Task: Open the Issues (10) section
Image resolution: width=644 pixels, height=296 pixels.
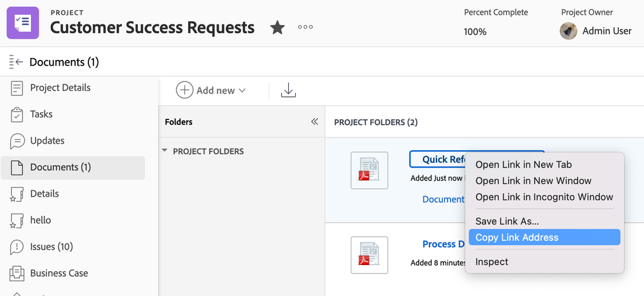Action: point(51,246)
